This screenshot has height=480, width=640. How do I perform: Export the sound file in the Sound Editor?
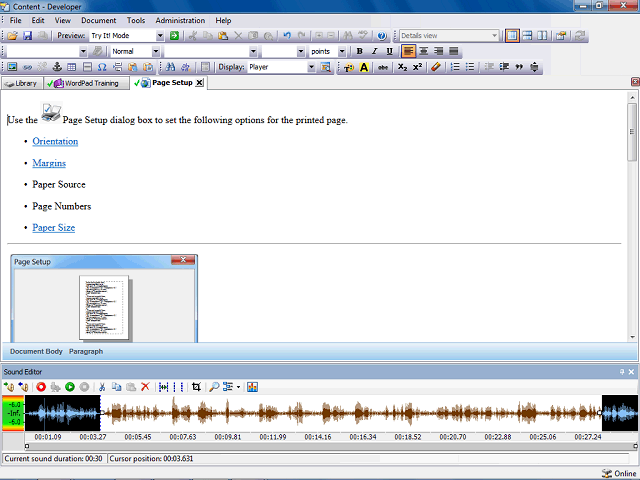[23, 387]
